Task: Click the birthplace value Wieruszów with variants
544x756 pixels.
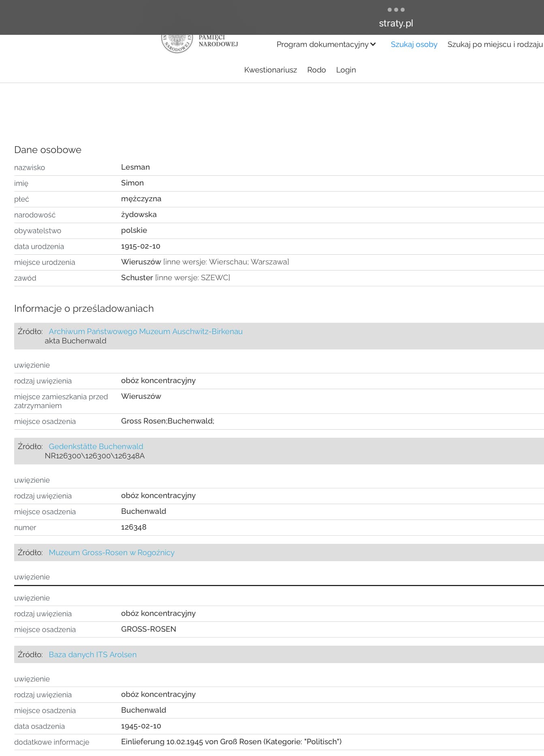Action: point(205,262)
